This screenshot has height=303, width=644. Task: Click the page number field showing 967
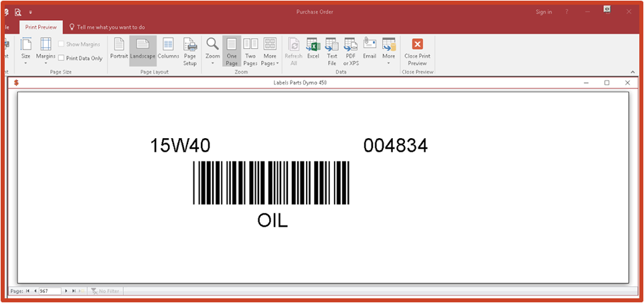click(50, 291)
